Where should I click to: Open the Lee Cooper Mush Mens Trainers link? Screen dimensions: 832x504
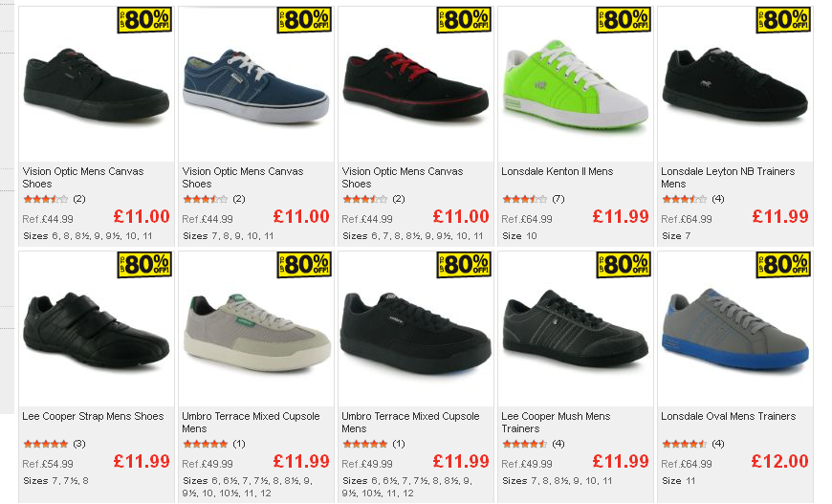coord(556,423)
